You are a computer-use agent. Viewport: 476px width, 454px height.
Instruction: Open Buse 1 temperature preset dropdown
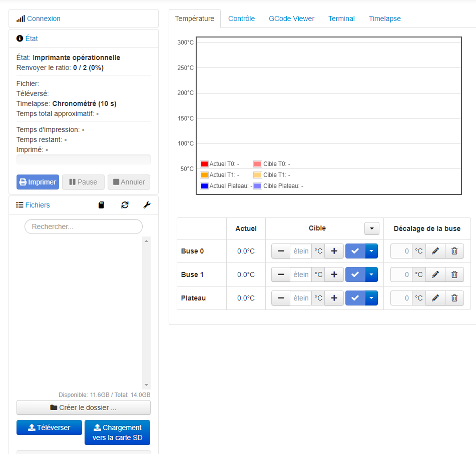[x=371, y=274]
